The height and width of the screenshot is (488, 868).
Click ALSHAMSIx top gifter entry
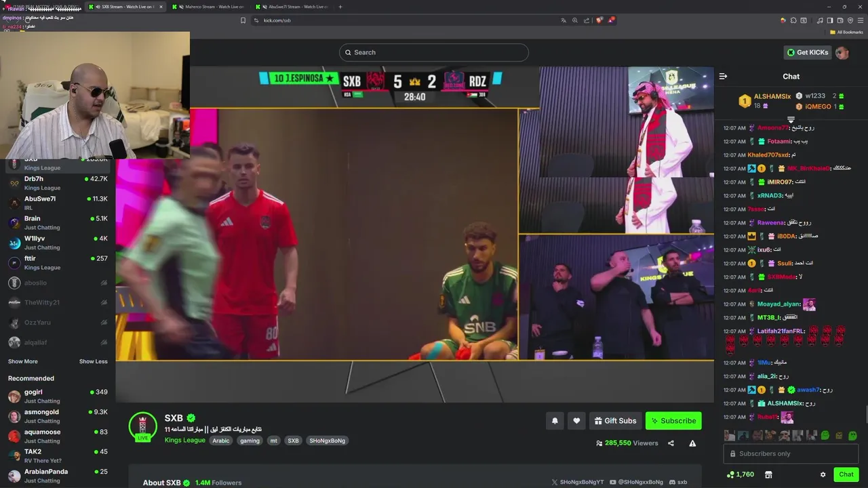click(765, 101)
